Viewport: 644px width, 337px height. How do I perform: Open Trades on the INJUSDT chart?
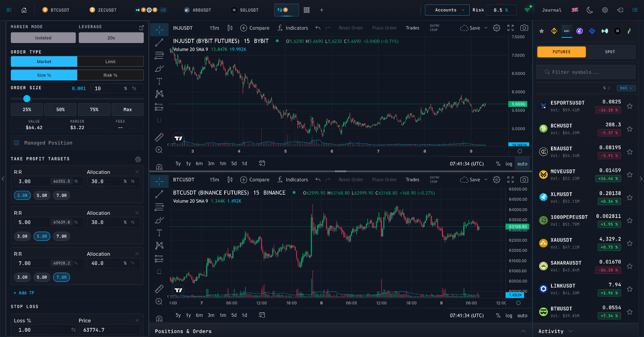click(412, 28)
